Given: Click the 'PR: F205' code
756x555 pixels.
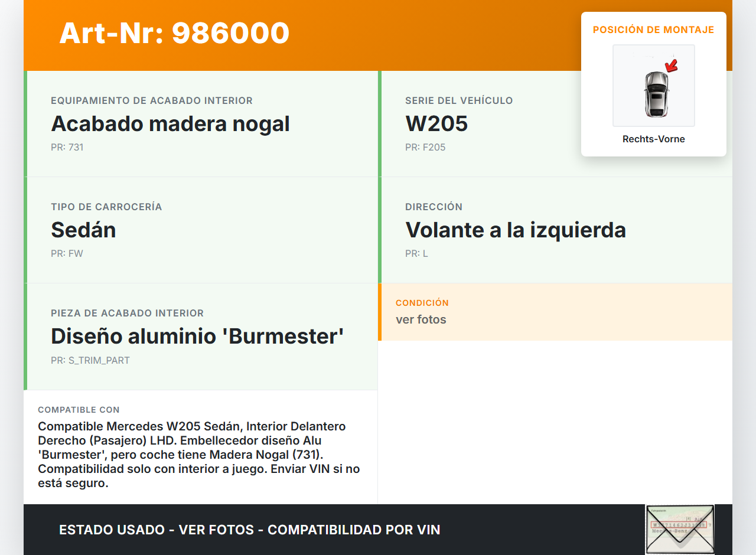Looking at the screenshot, I should click(x=425, y=148).
